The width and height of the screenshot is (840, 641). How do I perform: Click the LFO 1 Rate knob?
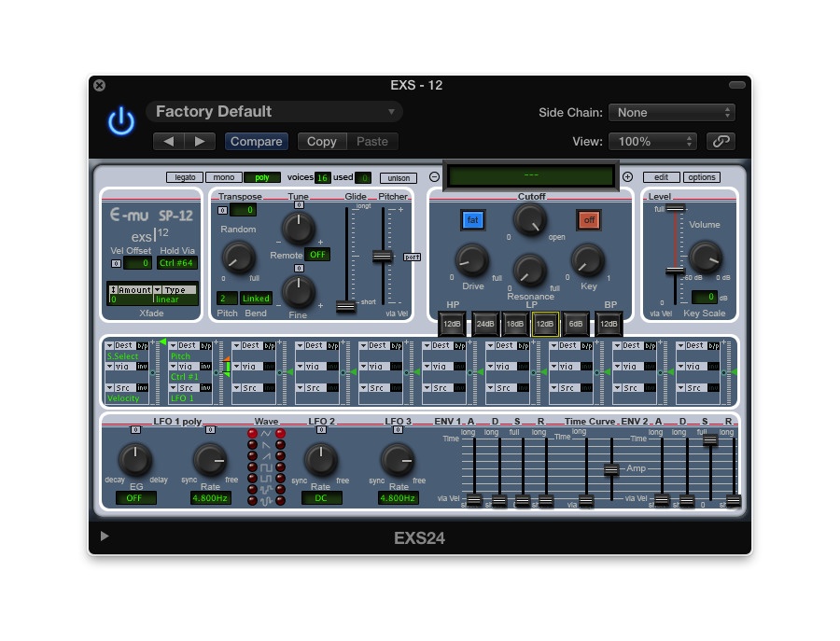coord(210,459)
